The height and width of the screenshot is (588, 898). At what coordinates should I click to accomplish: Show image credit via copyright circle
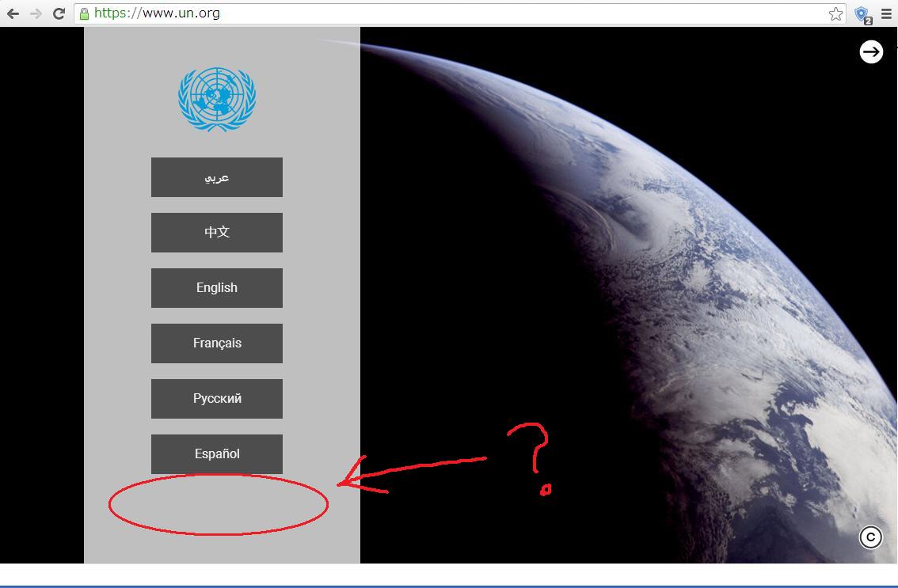(x=870, y=537)
